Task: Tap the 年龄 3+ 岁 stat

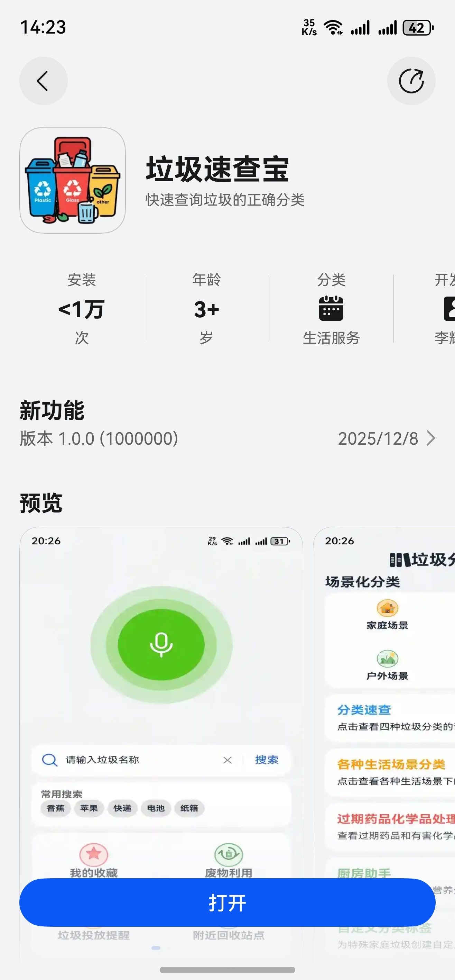Action: (206, 309)
